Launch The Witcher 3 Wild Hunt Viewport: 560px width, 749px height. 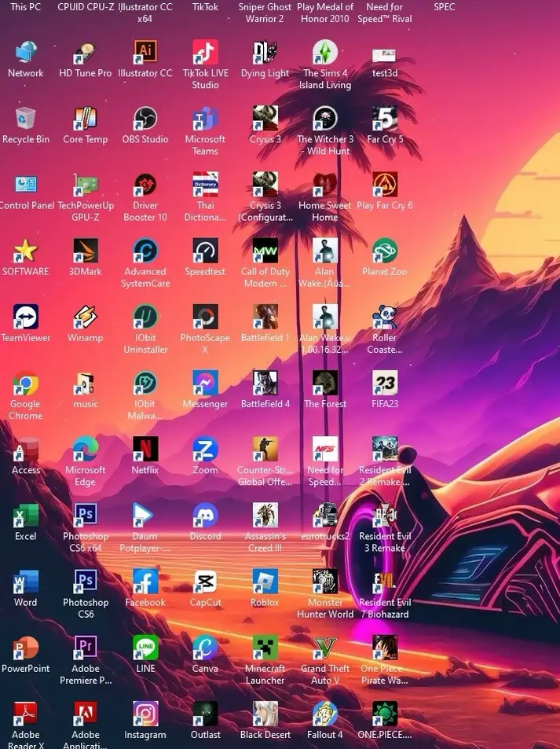point(325,119)
